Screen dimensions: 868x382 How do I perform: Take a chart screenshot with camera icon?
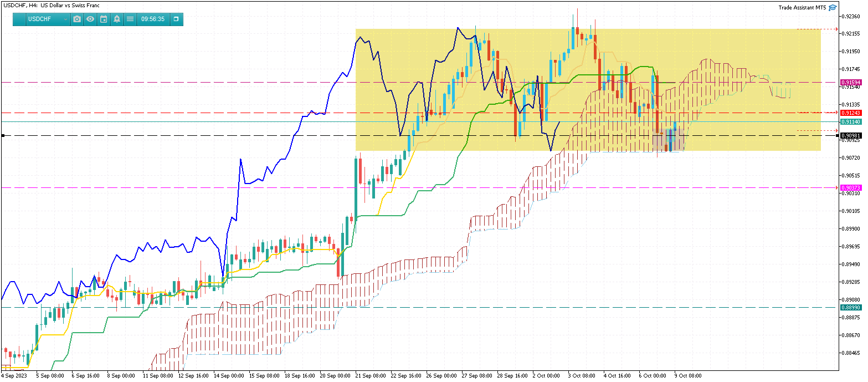click(77, 19)
